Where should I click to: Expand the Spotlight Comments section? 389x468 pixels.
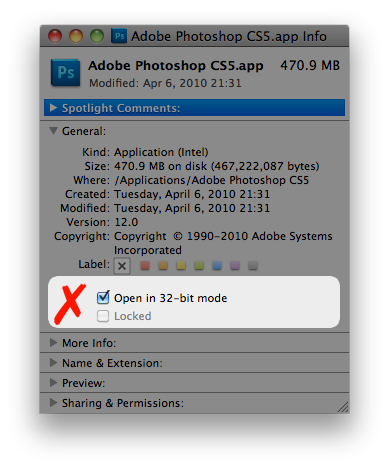53,108
